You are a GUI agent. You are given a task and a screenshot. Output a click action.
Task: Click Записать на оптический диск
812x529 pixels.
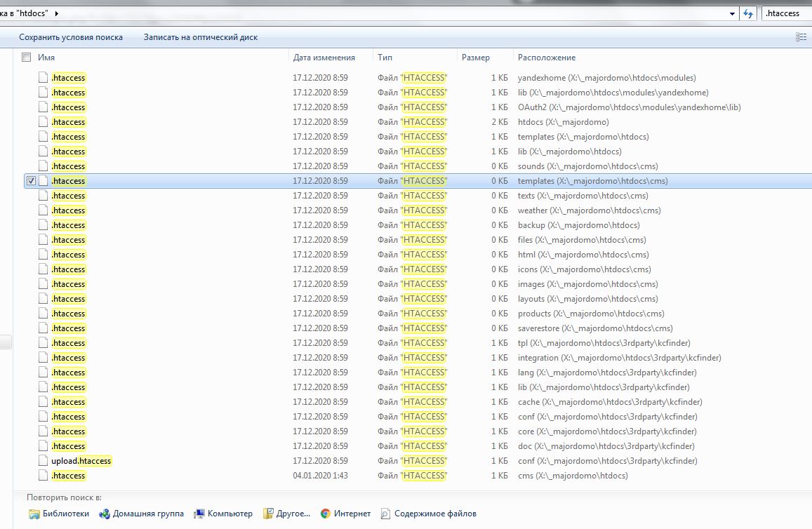(x=201, y=37)
